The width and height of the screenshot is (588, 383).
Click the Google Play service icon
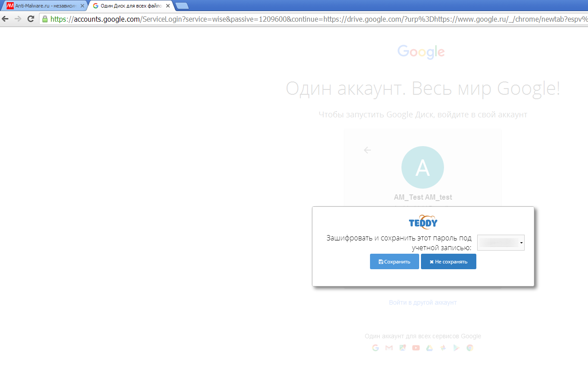pyautogui.click(x=456, y=348)
